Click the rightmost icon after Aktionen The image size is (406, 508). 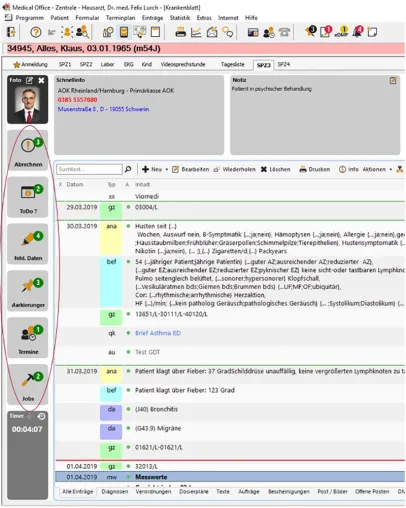[x=400, y=169]
